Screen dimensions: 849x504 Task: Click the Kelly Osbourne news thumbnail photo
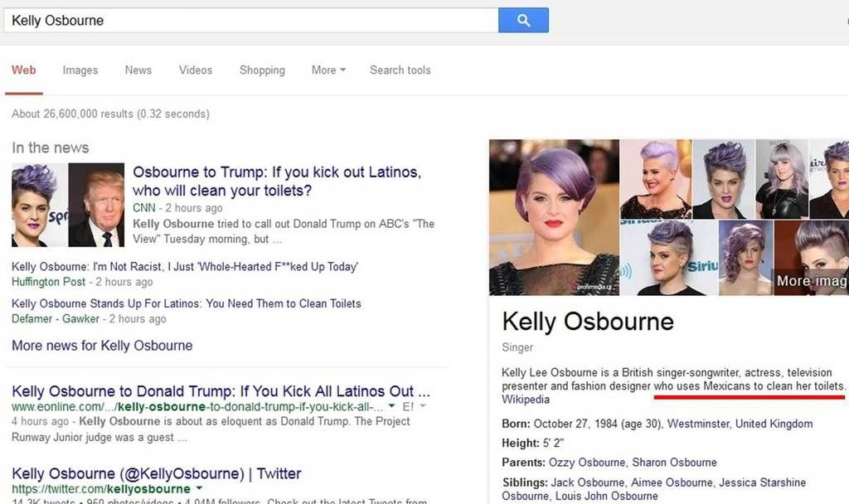(40, 206)
